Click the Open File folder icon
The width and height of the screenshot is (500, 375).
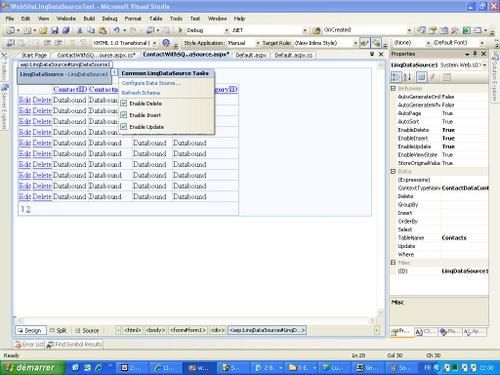point(43,30)
